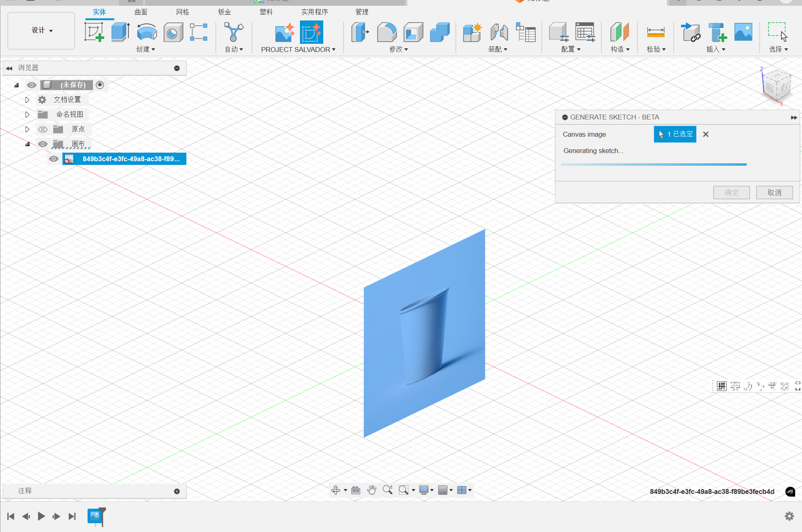
Task: Click the Zoom magnifier plus icon
Action: (x=387, y=490)
